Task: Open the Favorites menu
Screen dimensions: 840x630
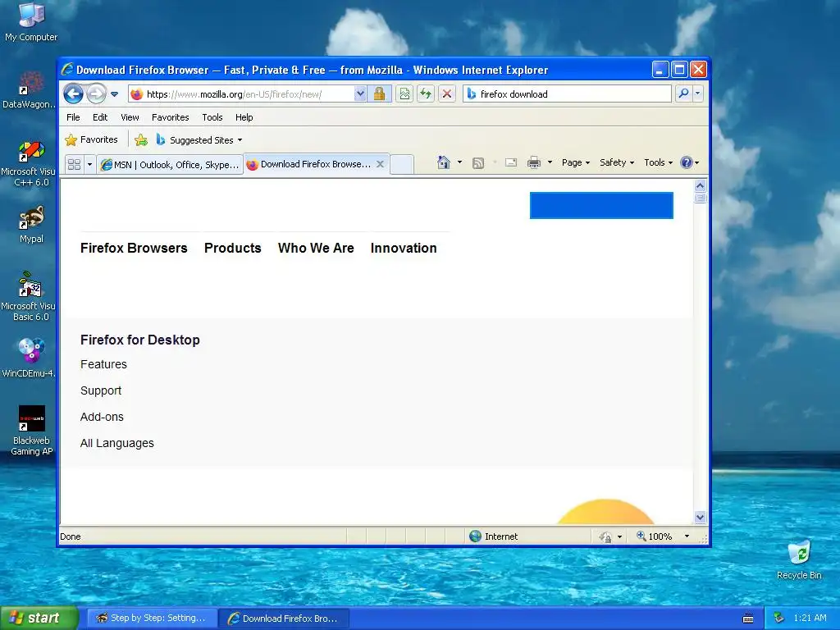Action: pos(171,117)
